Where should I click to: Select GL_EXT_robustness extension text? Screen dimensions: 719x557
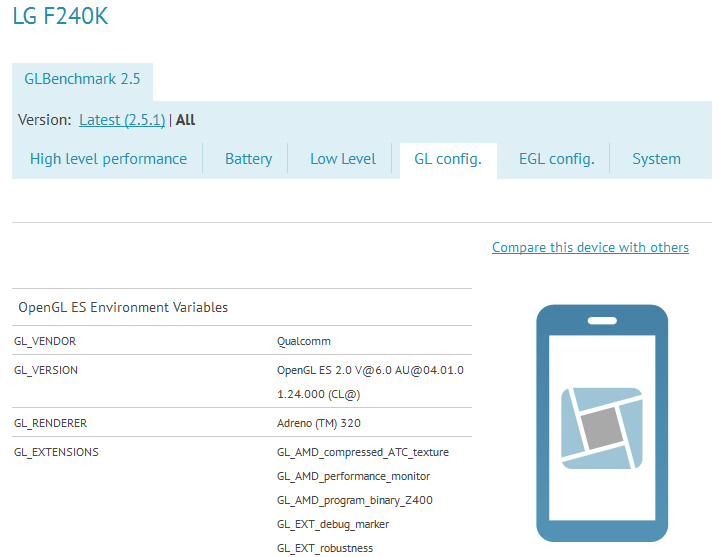pyautogui.click(x=325, y=548)
